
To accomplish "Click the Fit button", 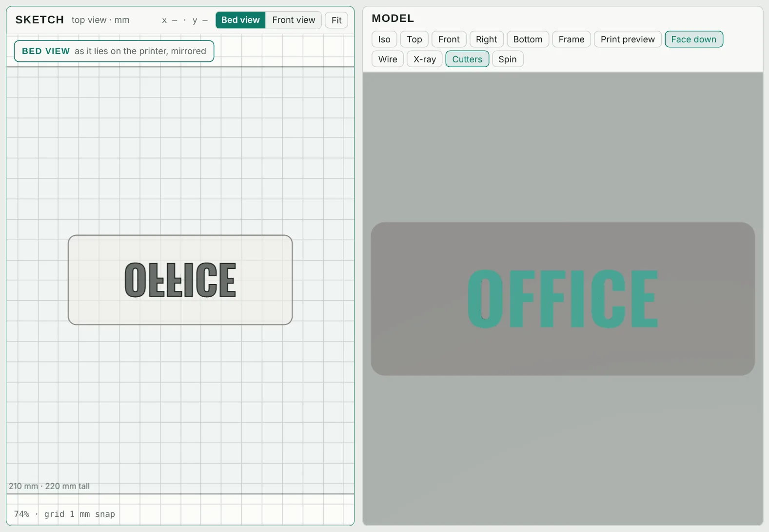I will pyautogui.click(x=336, y=20).
